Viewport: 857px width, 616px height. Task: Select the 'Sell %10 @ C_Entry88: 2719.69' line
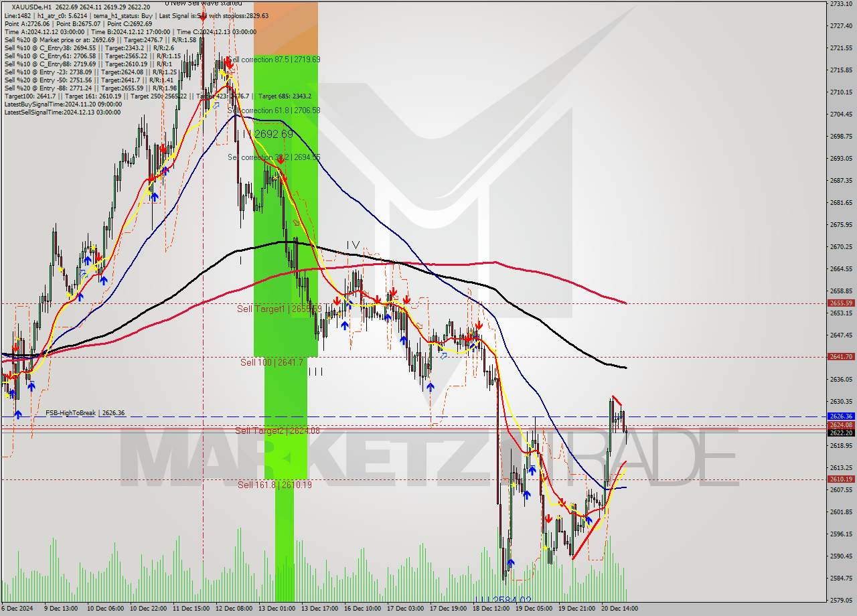[x=87, y=64]
